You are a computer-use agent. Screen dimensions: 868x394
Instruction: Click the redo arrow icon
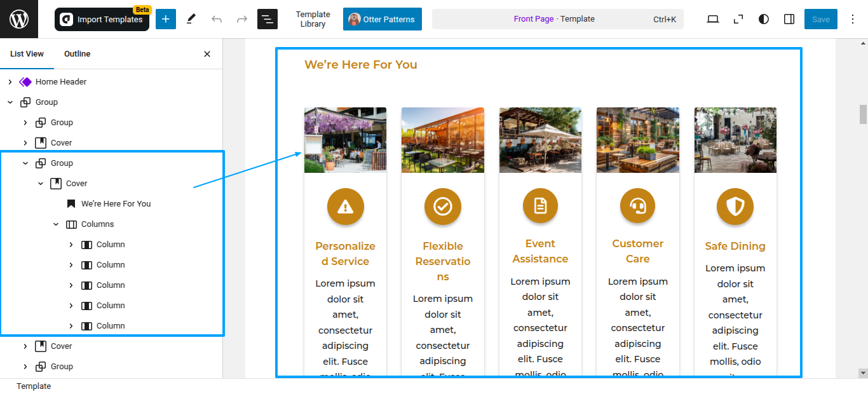pos(242,19)
